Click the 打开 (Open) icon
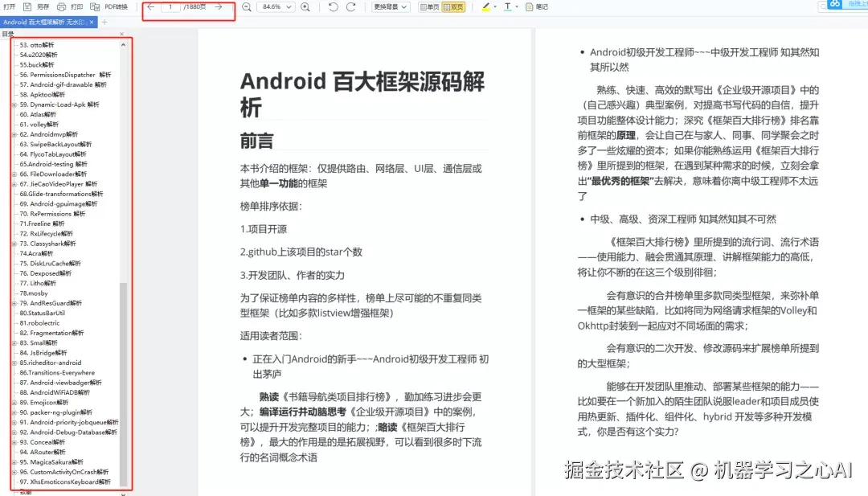The height and width of the screenshot is (496, 868). click(10, 7)
